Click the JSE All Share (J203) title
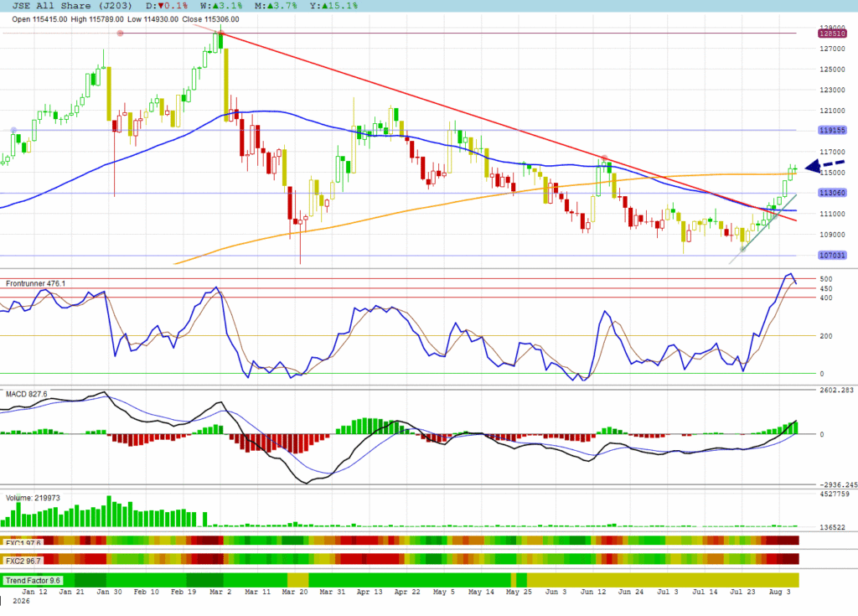This screenshot has width=858, height=616. (x=72, y=6)
